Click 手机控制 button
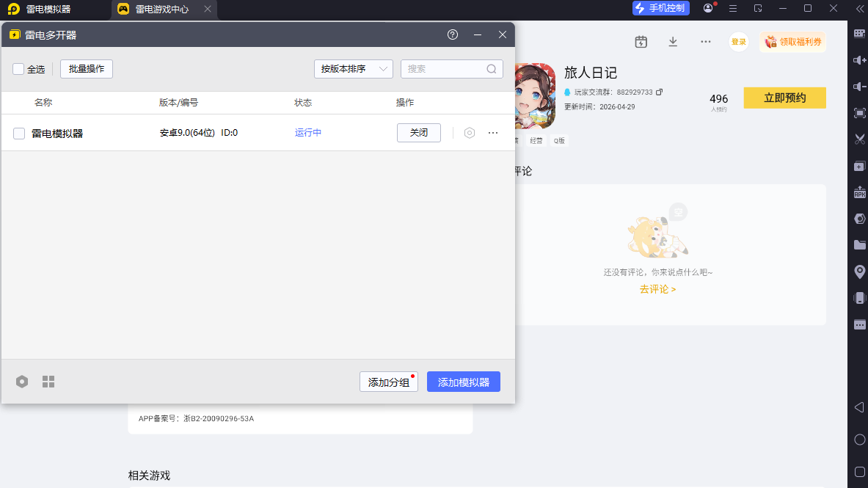The image size is (868, 488). (x=661, y=8)
